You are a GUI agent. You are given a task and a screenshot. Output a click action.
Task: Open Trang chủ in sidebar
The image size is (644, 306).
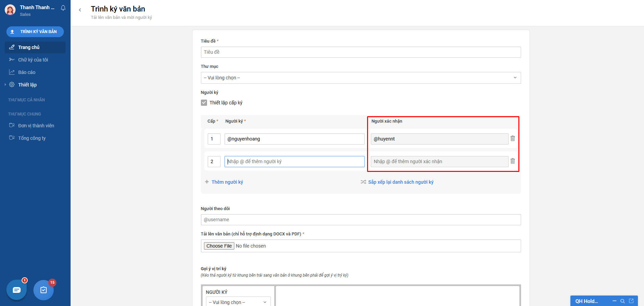coord(35,47)
